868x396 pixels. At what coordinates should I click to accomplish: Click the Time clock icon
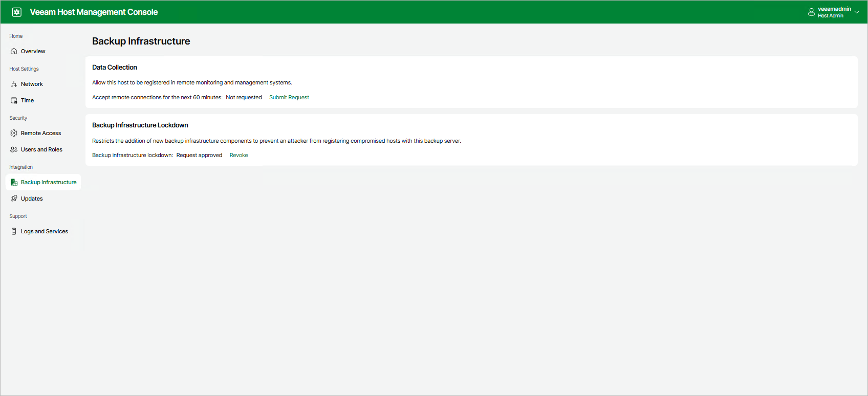[14, 100]
